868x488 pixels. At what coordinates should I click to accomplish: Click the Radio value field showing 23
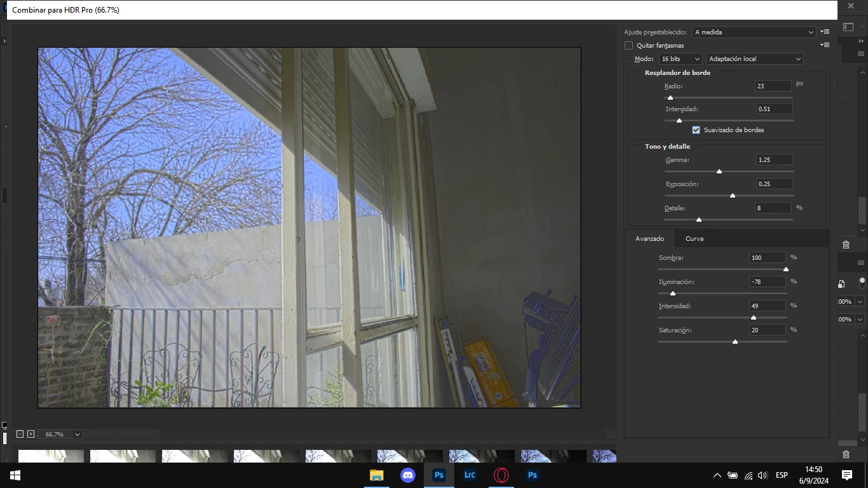tap(773, 85)
